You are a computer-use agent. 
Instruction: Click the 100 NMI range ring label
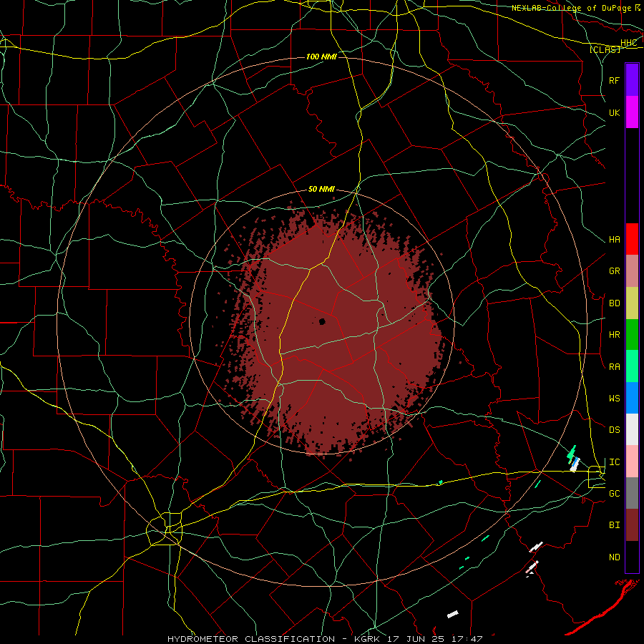tap(321, 57)
